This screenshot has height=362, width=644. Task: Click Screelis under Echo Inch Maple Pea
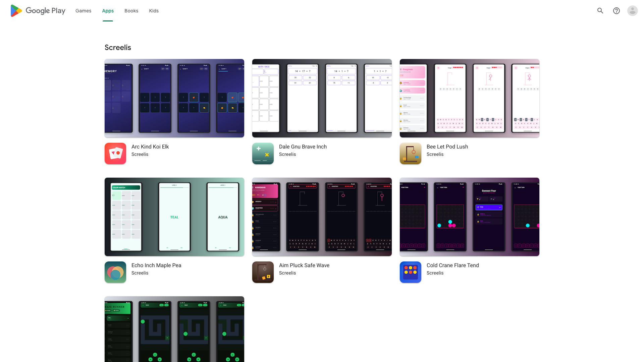140,273
